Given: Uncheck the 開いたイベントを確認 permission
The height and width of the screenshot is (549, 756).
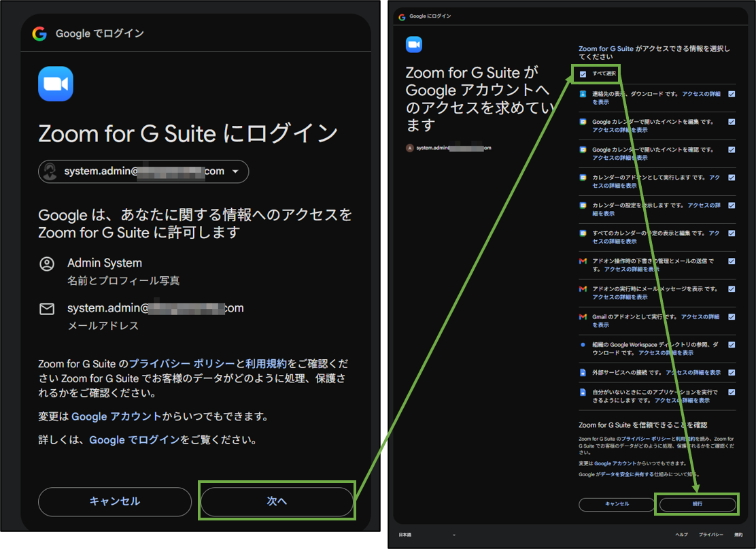Looking at the screenshot, I should pyautogui.click(x=732, y=150).
